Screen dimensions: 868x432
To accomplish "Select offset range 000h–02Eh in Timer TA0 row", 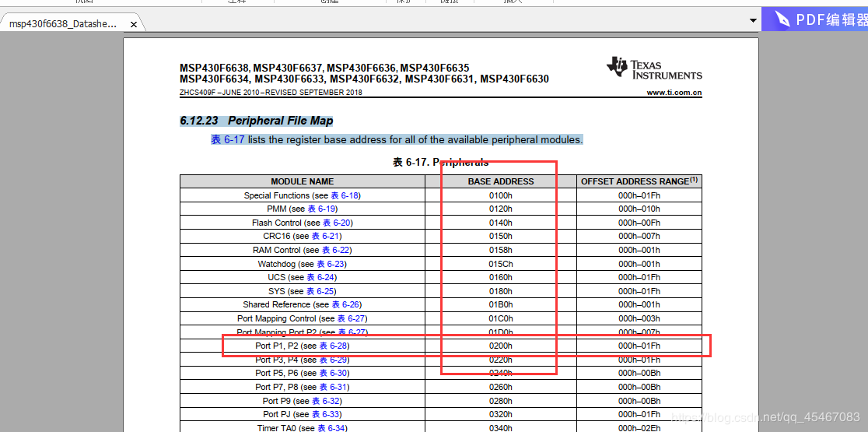I will coord(639,427).
